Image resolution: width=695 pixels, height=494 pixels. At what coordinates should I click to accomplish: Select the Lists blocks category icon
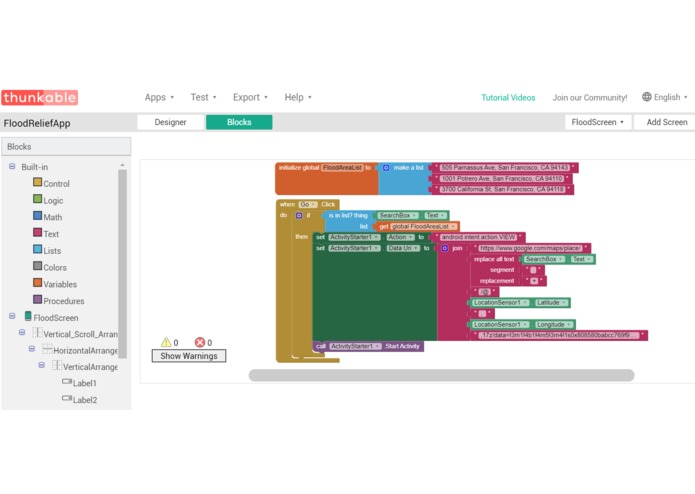pos(38,249)
